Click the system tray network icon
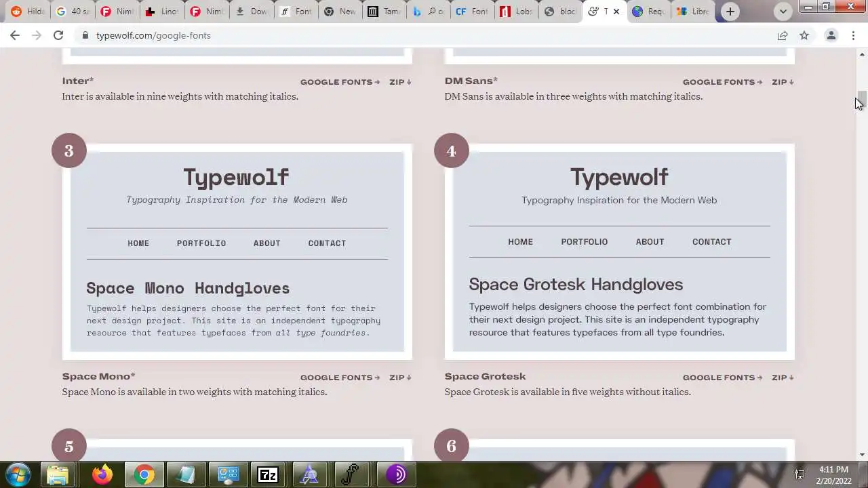 tap(800, 474)
